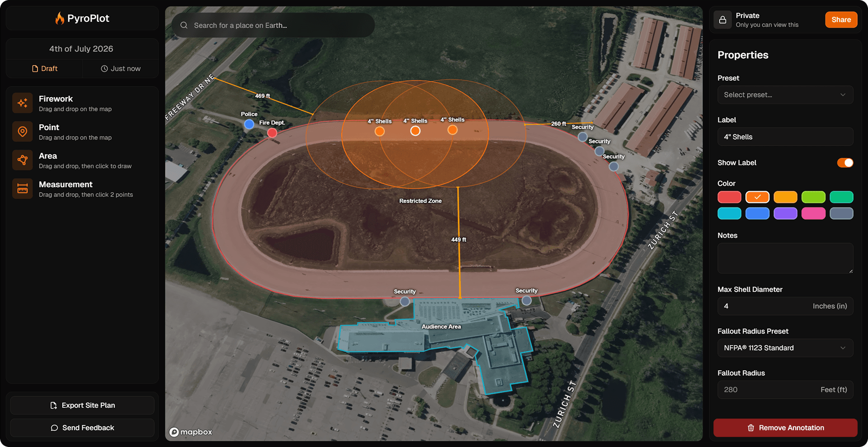868x447 pixels.
Task: Open the Select preset dropdown
Action: [x=785, y=95]
